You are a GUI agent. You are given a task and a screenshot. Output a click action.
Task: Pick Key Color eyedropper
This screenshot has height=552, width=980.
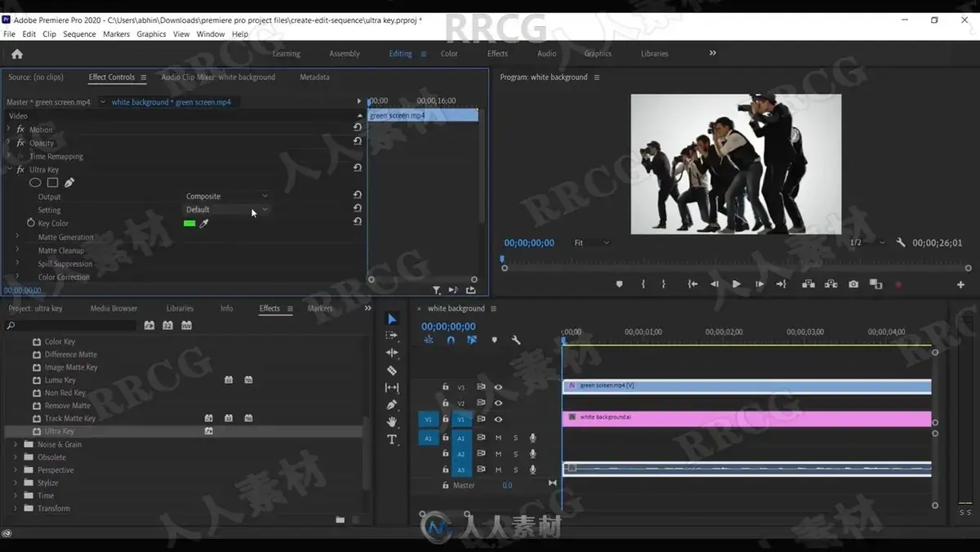click(x=204, y=223)
